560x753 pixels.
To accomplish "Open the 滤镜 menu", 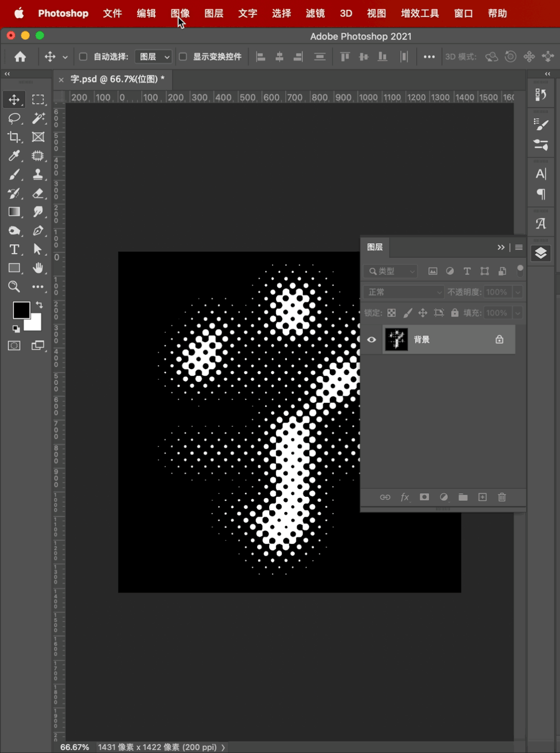I will 315,13.
